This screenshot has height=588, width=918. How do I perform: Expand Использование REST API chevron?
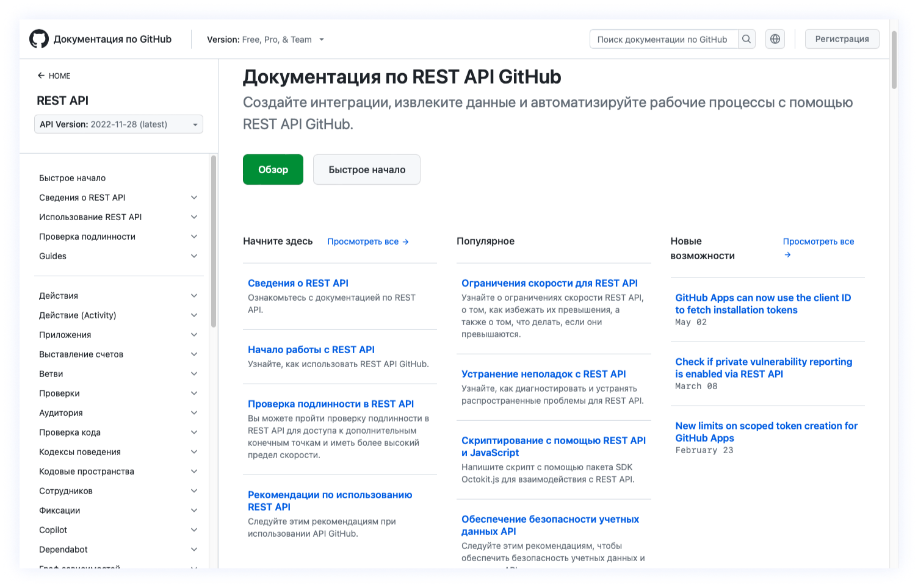[194, 217]
